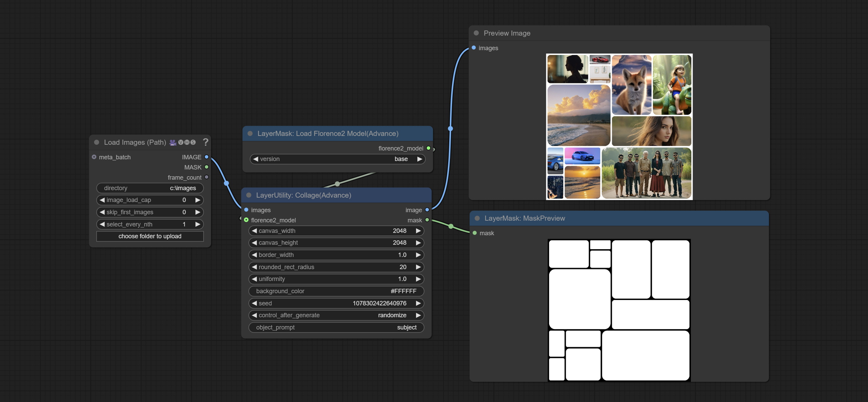Click the MASK output connector on Load Images
The height and width of the screenshot is (402, 868).
pyautogui.click(x=206, y=167)
